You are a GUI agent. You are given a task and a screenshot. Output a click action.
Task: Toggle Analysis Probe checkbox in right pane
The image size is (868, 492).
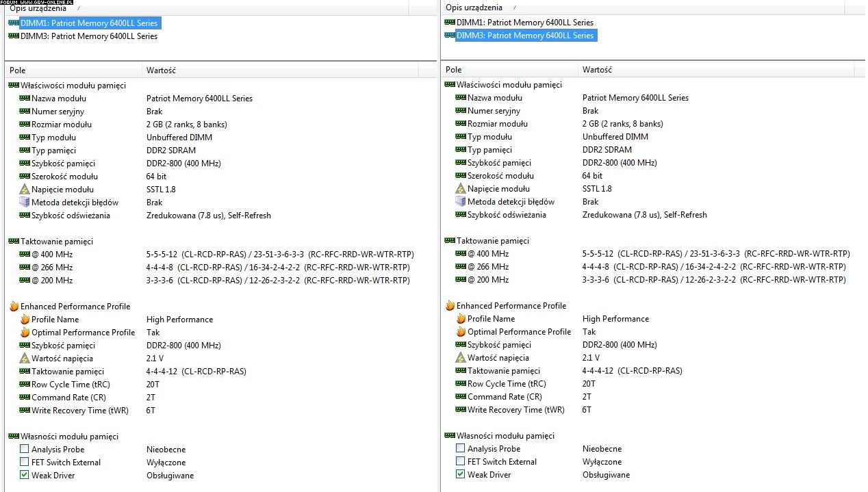461,448
